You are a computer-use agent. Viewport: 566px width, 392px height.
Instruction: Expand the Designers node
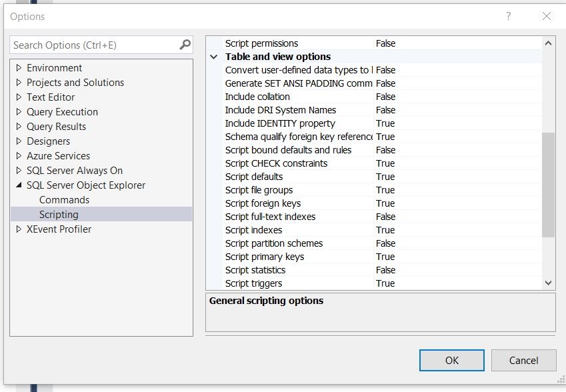[19, 141]
